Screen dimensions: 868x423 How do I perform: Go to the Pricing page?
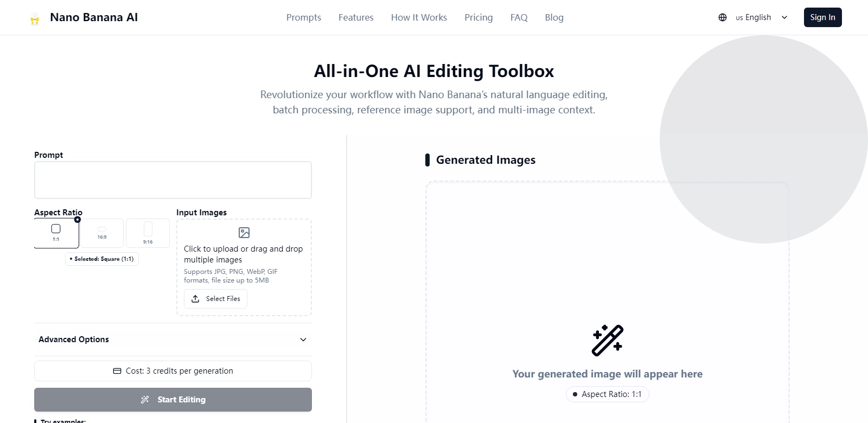point(478,17)
